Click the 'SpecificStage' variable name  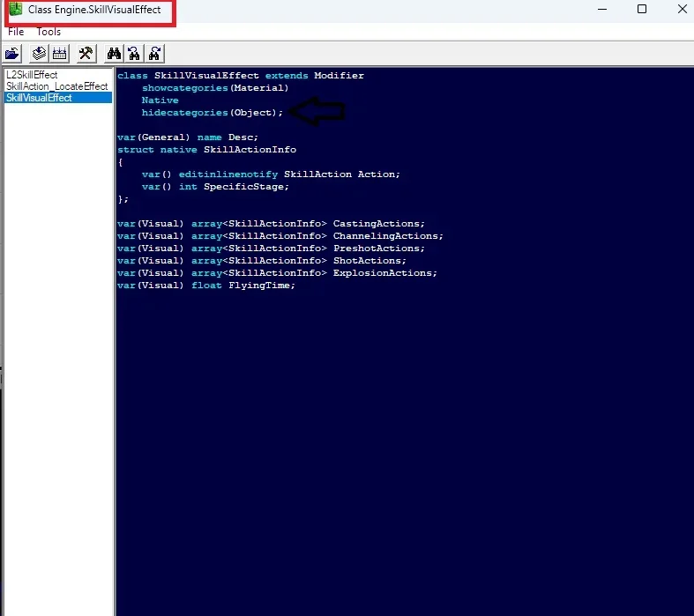click(243, 187)
